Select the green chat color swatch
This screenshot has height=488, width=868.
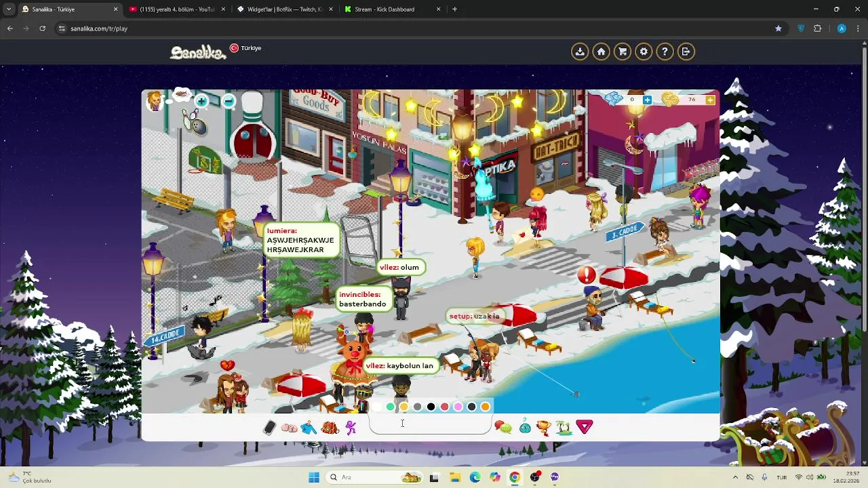click(390, 407)
